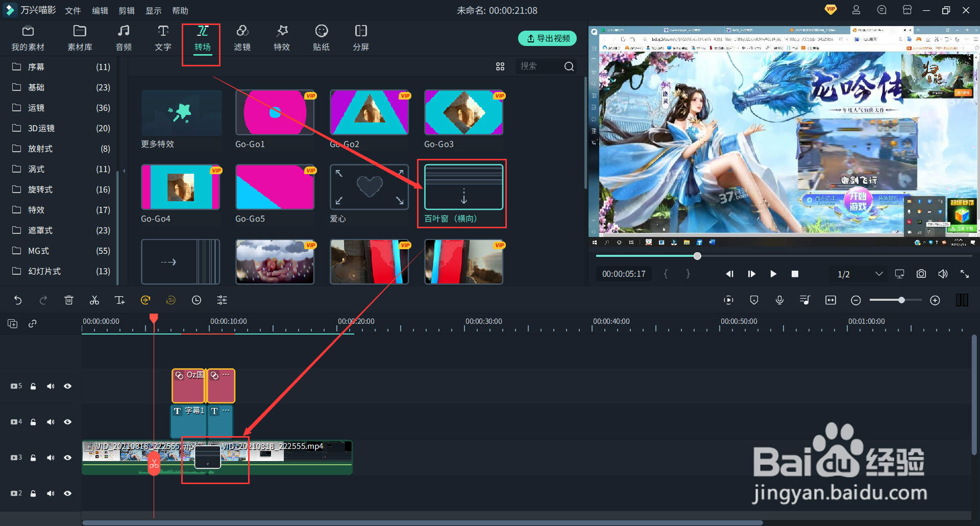Open the 文件 menu
The image size is (980, 526).
pyautogui.click(x=73, y=11)
